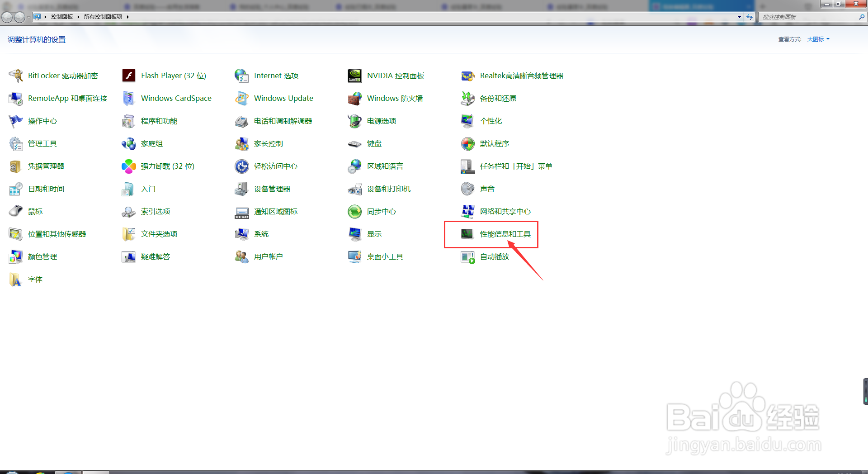Open the 日期和时间 link
868x474 pixels.
46,189
